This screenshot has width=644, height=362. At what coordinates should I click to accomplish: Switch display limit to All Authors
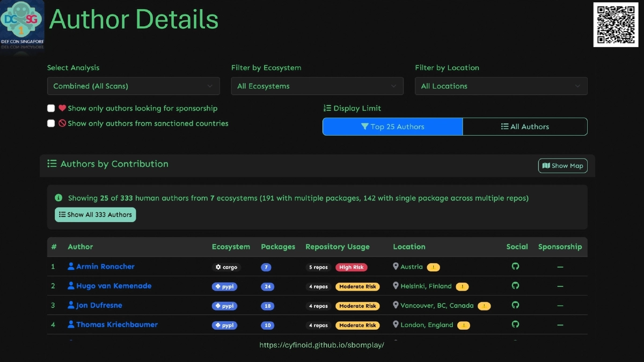(x=525, y=127)
